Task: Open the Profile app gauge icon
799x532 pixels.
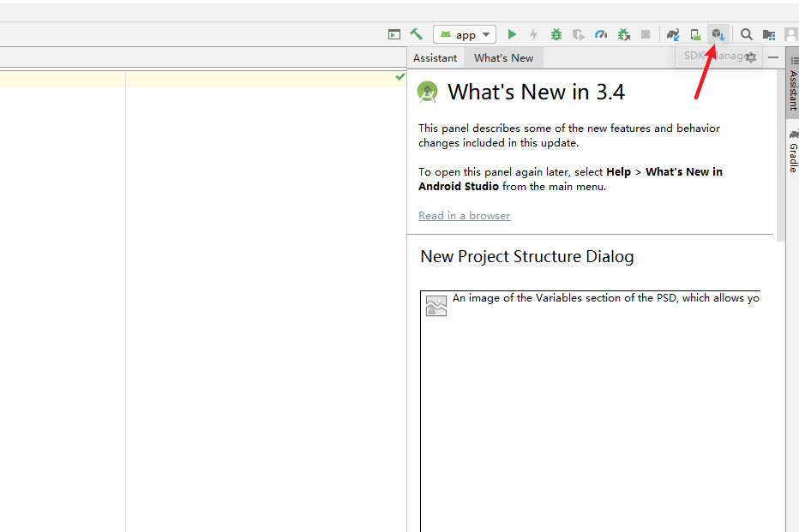Action: click(601, 34)
